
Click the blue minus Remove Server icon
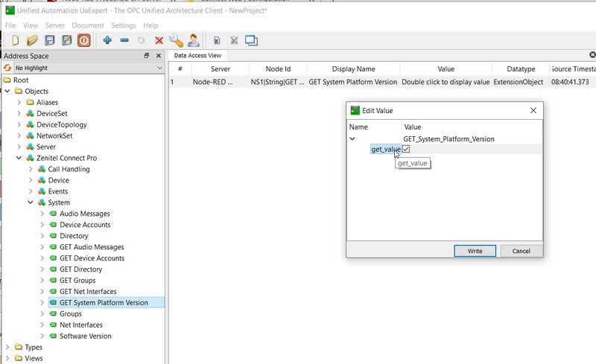124,40
